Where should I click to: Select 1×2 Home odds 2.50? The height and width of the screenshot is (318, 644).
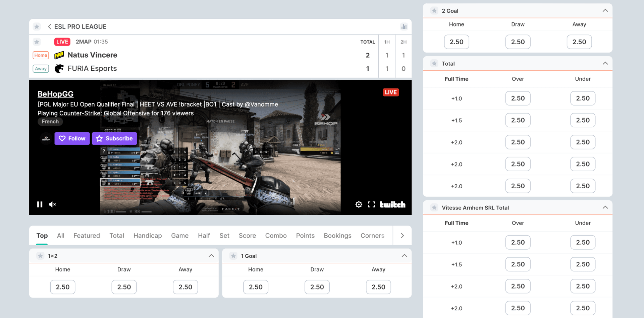63,287
